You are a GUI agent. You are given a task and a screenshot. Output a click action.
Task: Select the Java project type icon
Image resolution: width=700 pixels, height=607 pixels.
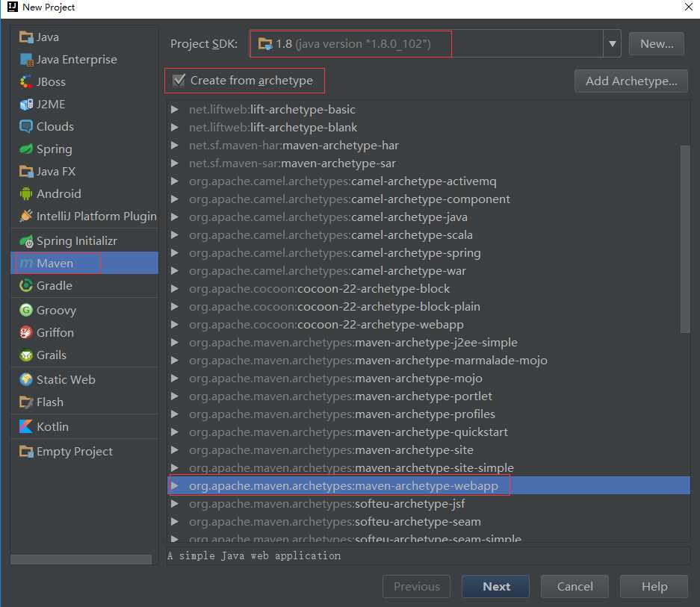pos(26,37)
